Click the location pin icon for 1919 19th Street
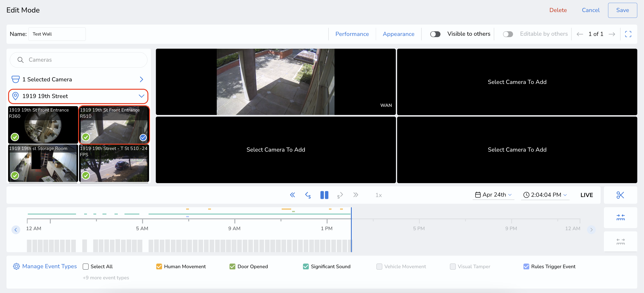The image size is (644, 293). [16, 96]
